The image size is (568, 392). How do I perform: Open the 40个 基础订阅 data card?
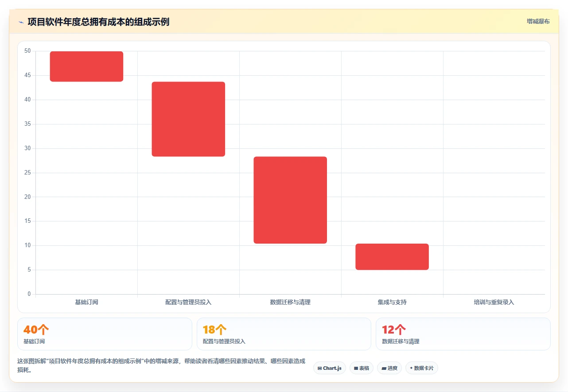point(105,334)
